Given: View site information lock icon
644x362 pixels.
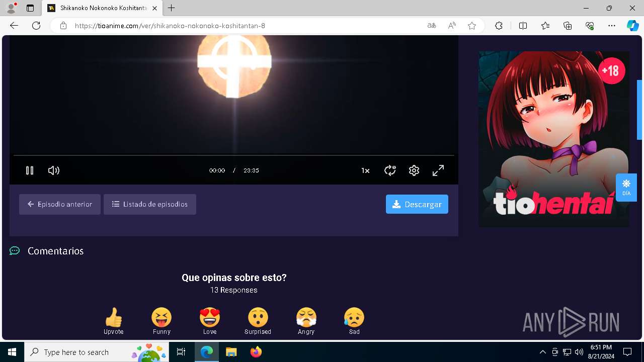Looking at the screenshot, I should (63, 26).
